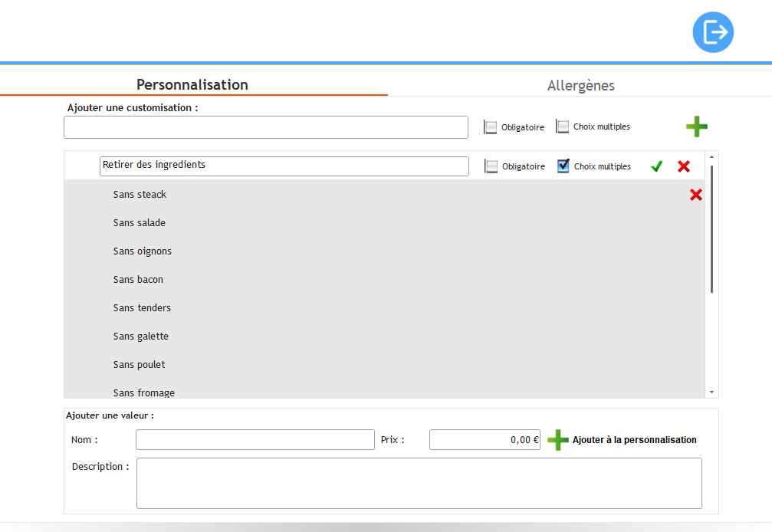Click the 'Ajouter une customisation' text field
The width and height of the screenshot is (772, 532).
tap(265, 127)
